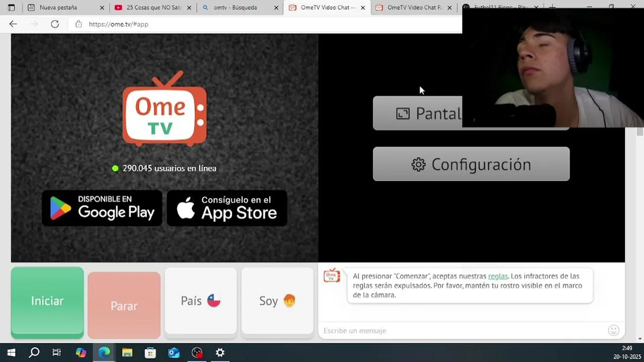Click the fullscreen icon in Pantalla button
This screenshot has width=644, height=362.
403,114
